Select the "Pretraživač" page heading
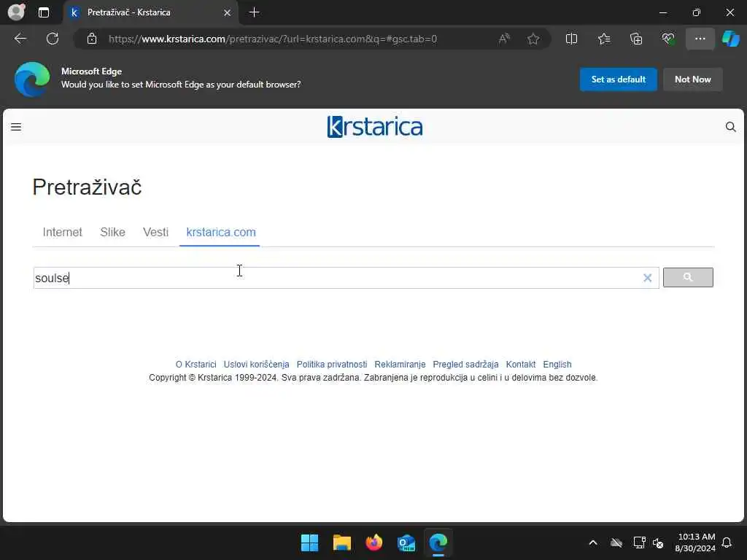747x560 pixels. [88, 187]
